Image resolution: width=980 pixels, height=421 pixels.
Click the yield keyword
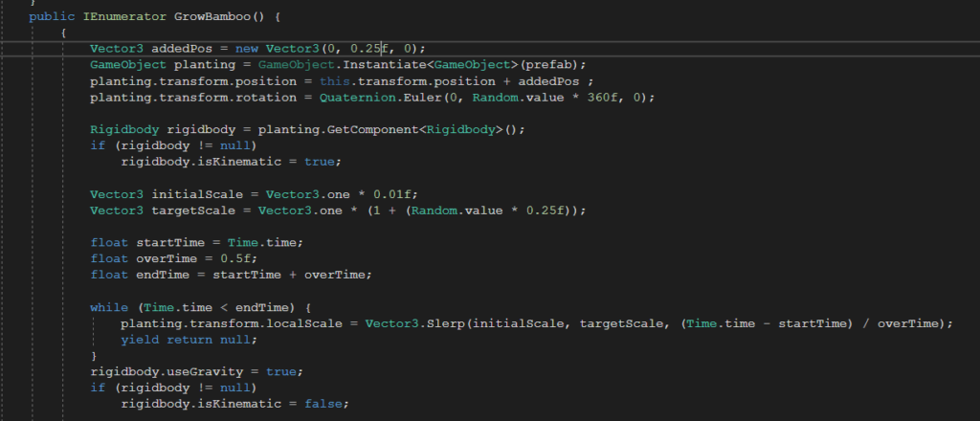140,340
